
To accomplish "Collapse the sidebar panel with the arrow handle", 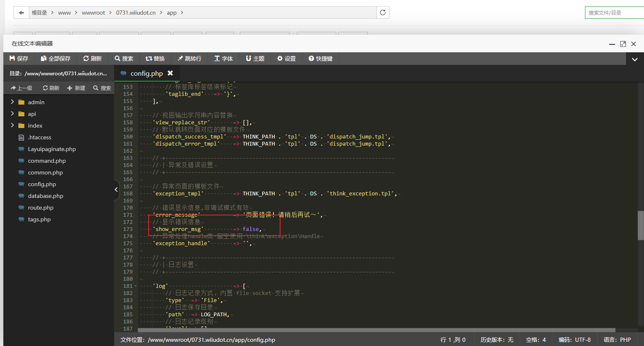I will 116,190.
